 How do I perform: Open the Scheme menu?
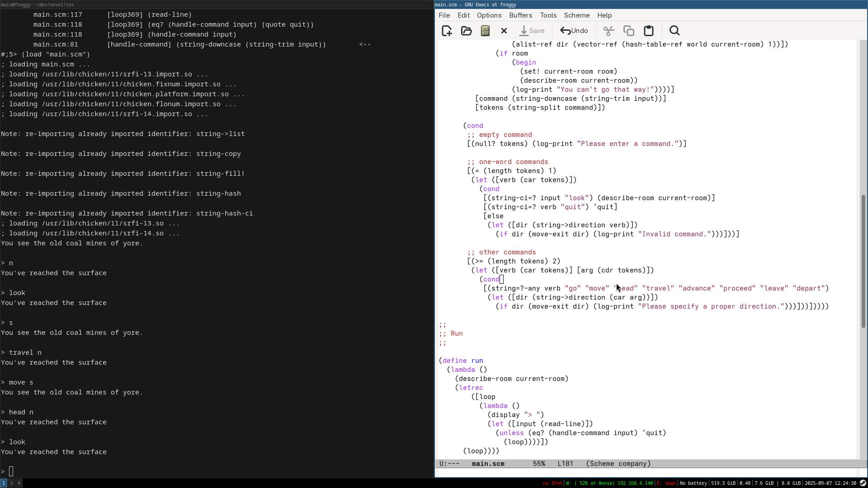576,15
